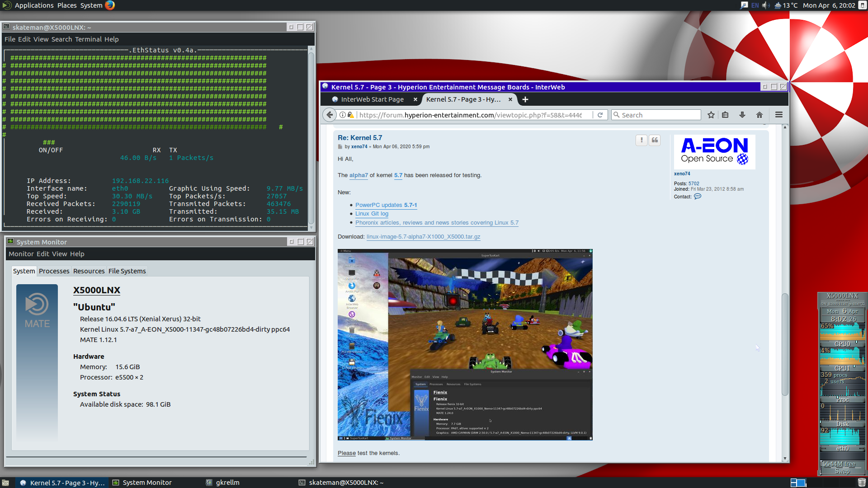Open the EN keyboard layout indicator

pos(755,5)
